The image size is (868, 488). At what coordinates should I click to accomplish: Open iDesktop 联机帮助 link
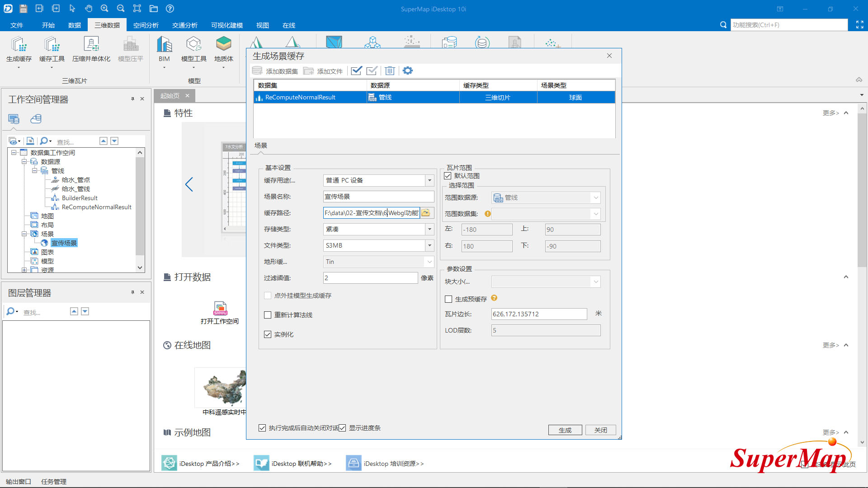click(301, 464)
